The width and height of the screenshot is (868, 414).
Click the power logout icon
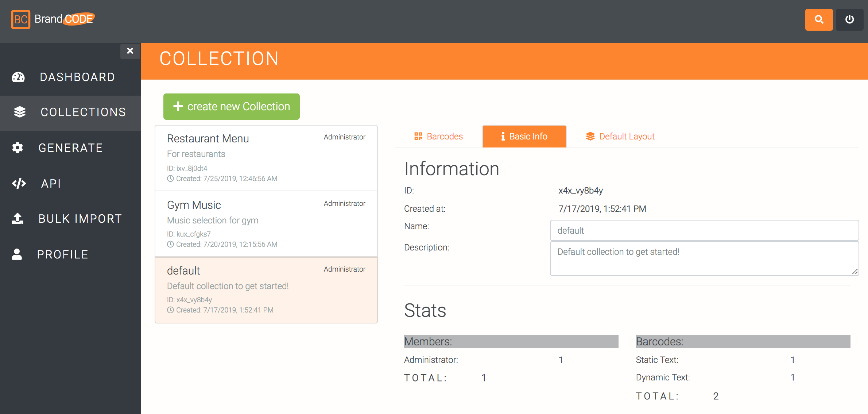point(849,19)
